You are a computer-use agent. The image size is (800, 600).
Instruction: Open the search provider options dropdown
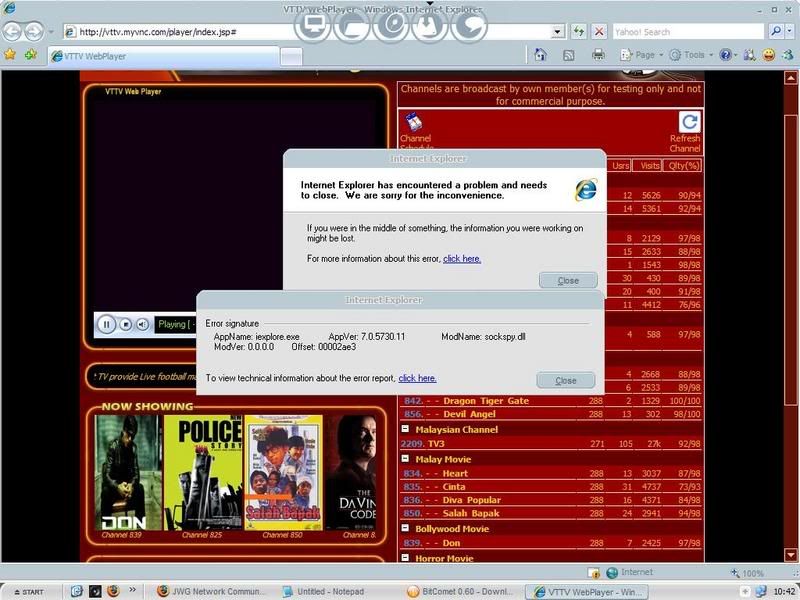click(789, 32)
